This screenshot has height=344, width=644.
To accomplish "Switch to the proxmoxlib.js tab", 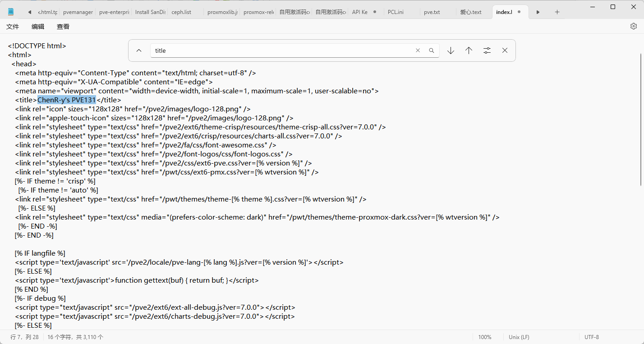I will 222,12.
